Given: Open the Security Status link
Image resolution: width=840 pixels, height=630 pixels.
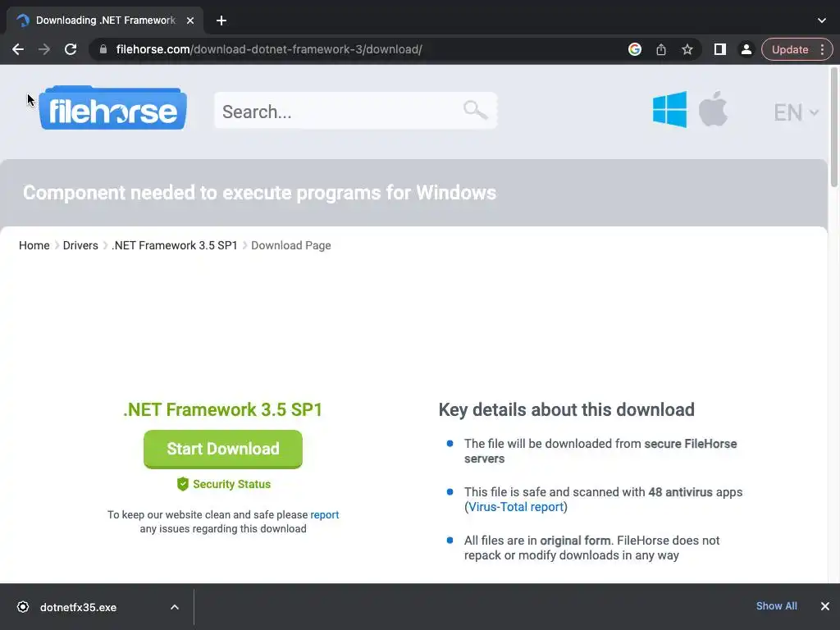Looking at the screenshot, I should click(x=231, y=484).
